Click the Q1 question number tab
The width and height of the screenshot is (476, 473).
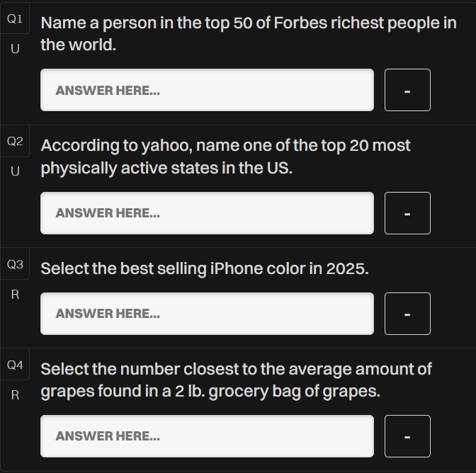click(15, 19)
